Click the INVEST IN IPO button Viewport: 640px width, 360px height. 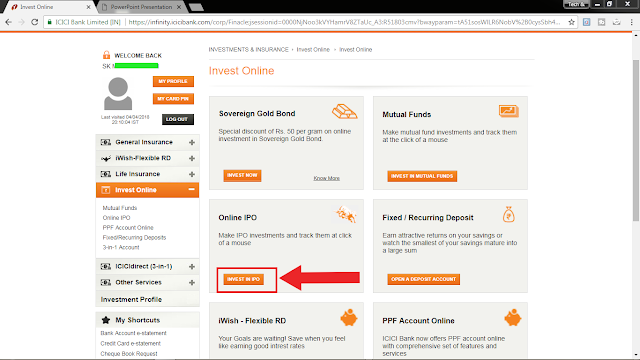click(244, 279)
